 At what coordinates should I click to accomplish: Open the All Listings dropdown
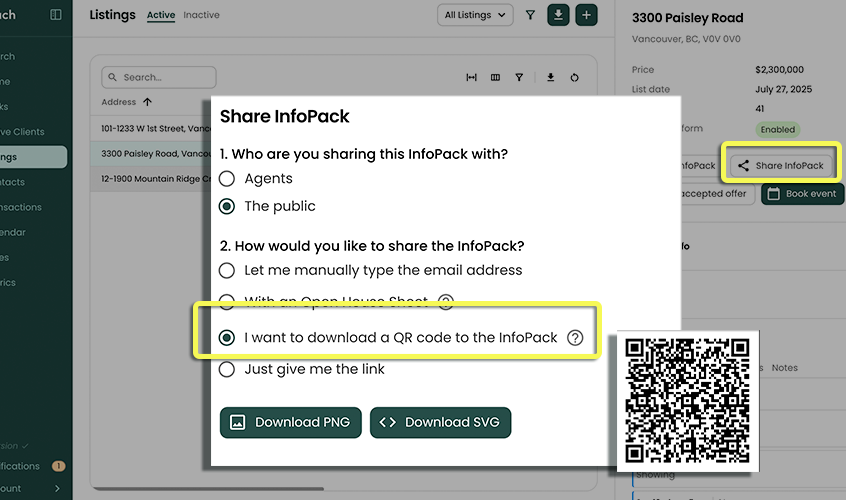(475, 15)
